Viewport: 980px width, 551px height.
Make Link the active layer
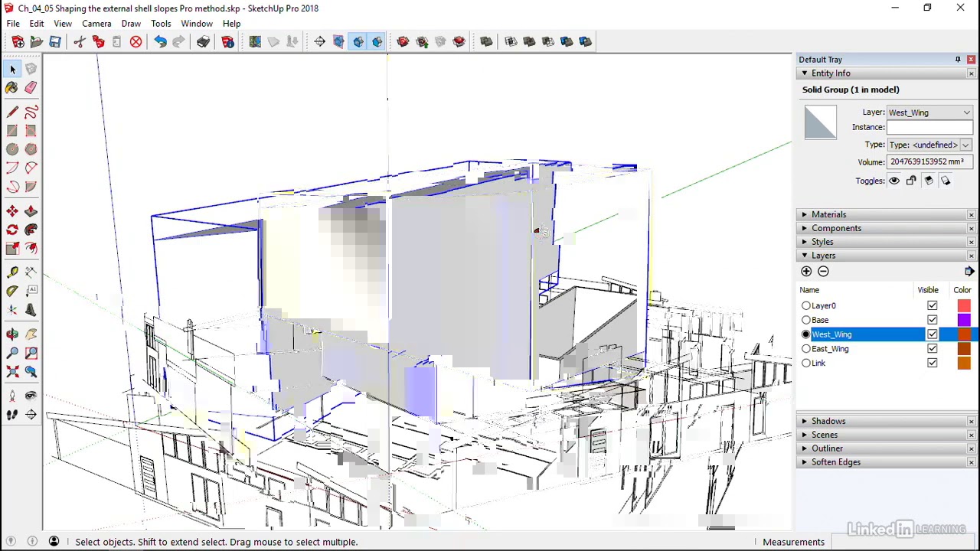[x=805, y=364]
